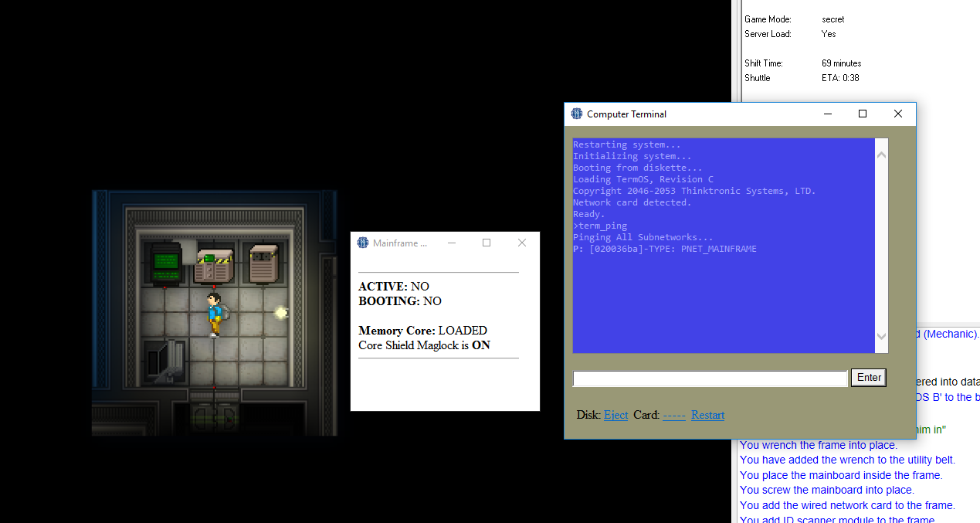This screenshot has height=523, width=980.
Task: Restart the computer terminal
Action: point(707,415)
